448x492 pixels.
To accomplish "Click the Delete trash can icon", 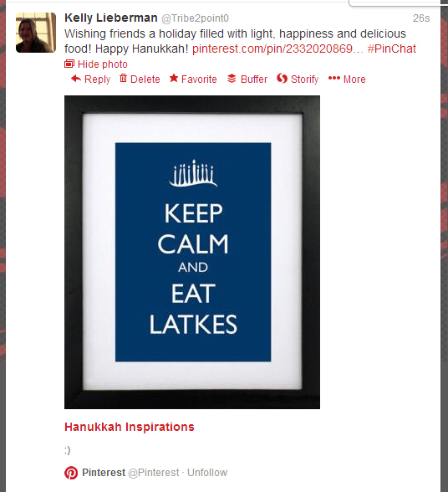I will pos(123,78).
